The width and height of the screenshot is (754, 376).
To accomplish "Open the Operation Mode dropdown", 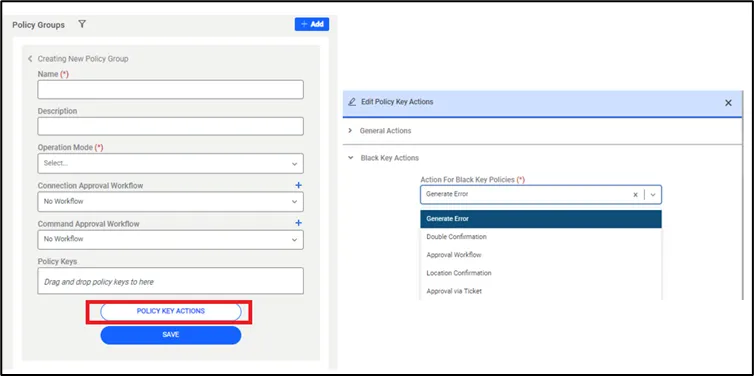I will coord(170,163).
